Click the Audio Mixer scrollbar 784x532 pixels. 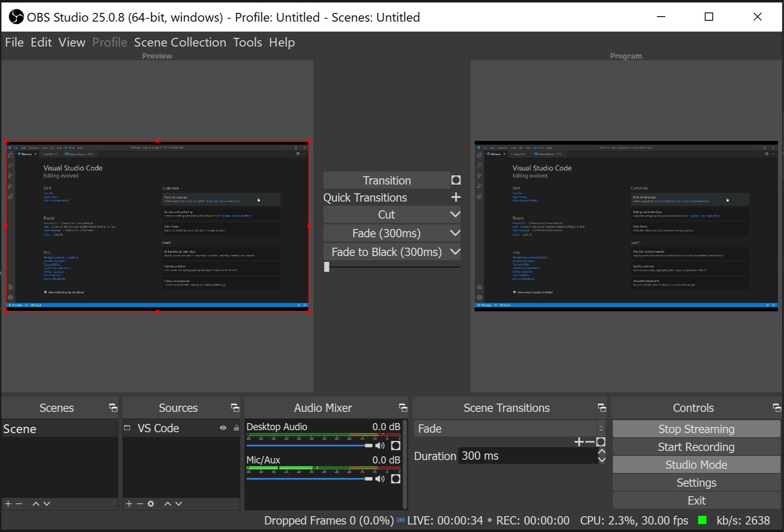pos(405,464)
